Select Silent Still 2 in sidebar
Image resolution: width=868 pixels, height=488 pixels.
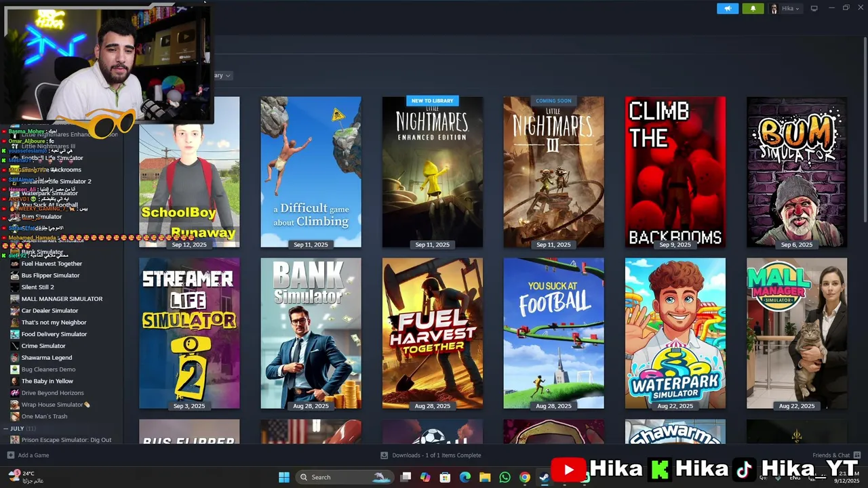(x=37, y=287)
